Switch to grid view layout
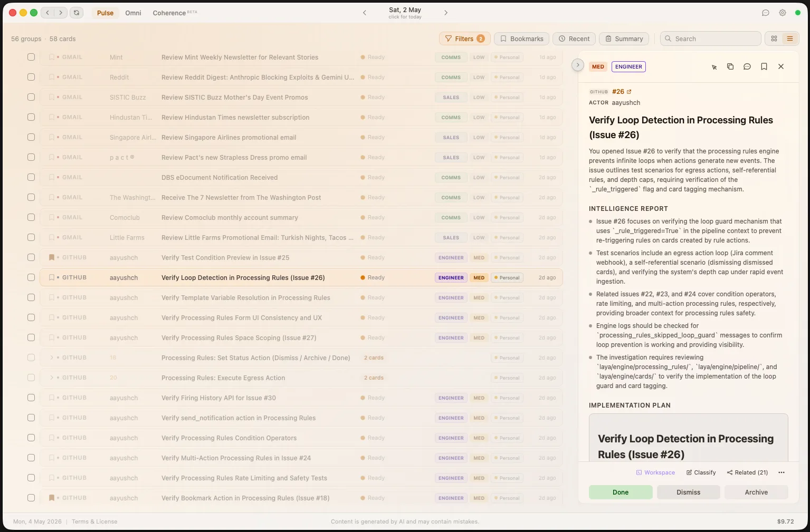810x532 pixels. 774,38
